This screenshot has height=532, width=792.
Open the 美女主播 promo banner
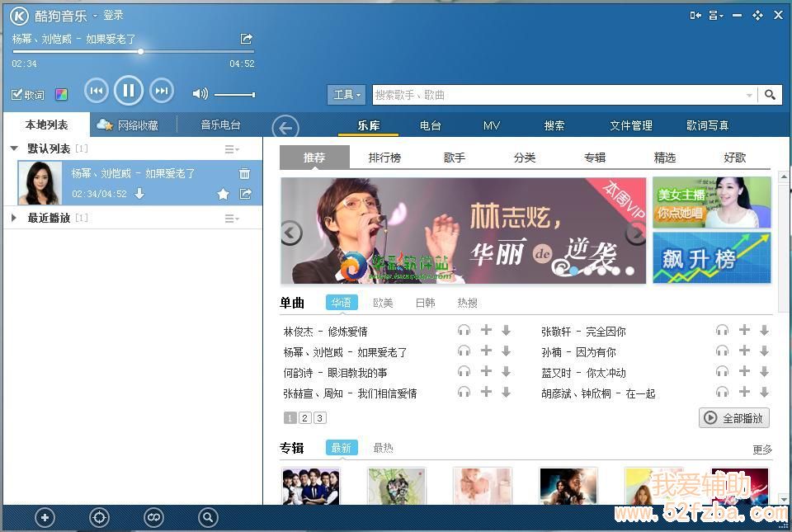[x=712, y=202]
